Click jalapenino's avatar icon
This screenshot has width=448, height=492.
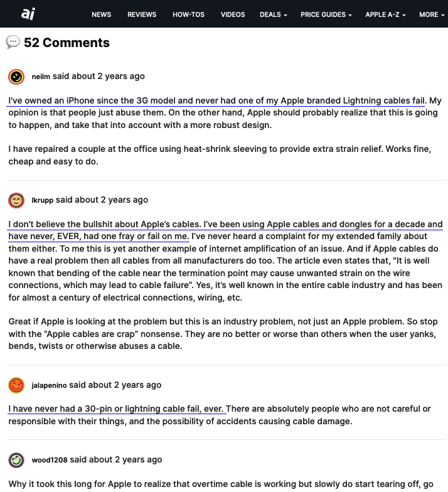[x=16, y=385]
